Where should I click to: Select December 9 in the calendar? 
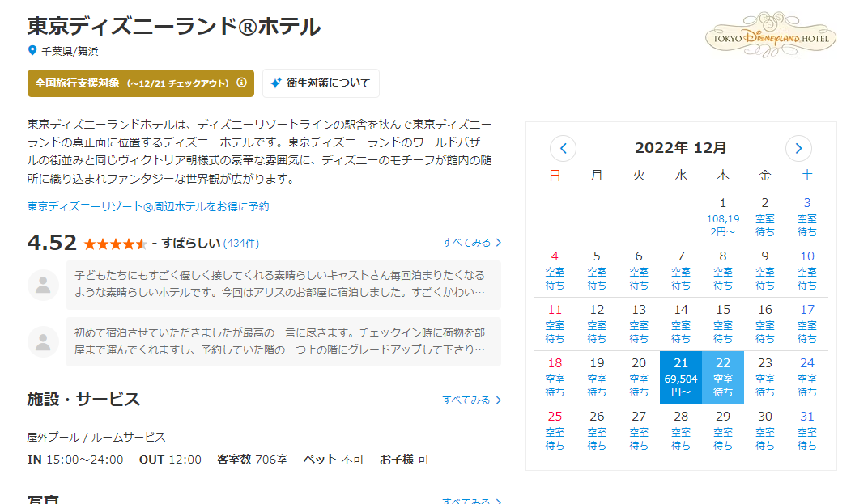pyautogui.click(x=765, y=270)
